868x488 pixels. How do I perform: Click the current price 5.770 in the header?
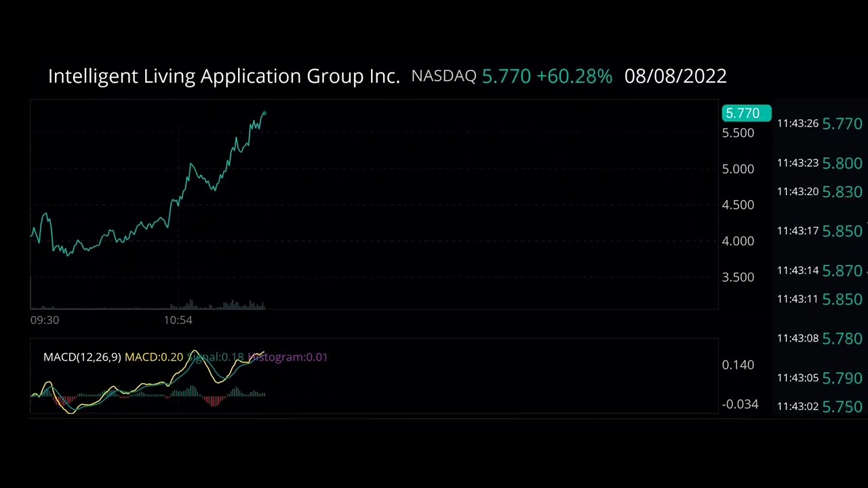tap(506, 77)
